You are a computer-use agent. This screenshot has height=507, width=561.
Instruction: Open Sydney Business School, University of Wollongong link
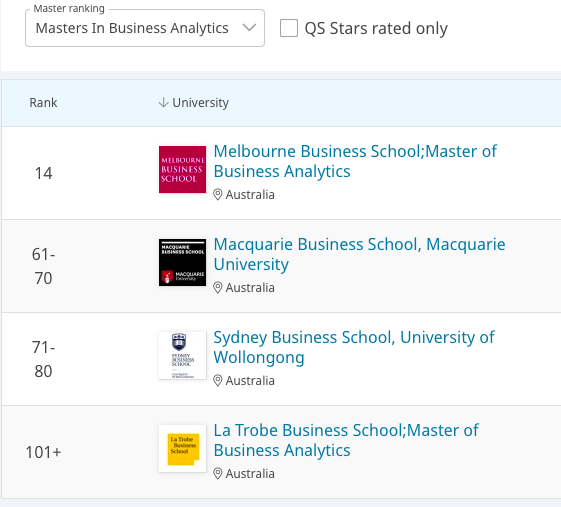pos(354,347)
